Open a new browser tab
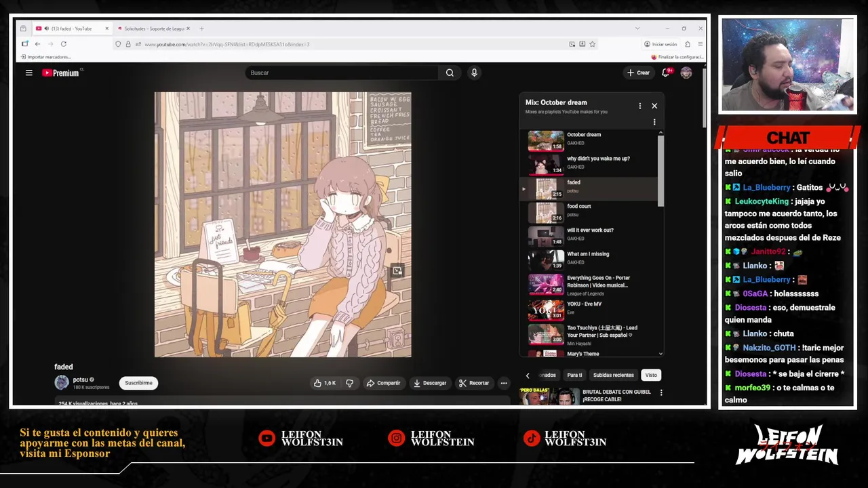The image size is (868, 488). [201, 28]
